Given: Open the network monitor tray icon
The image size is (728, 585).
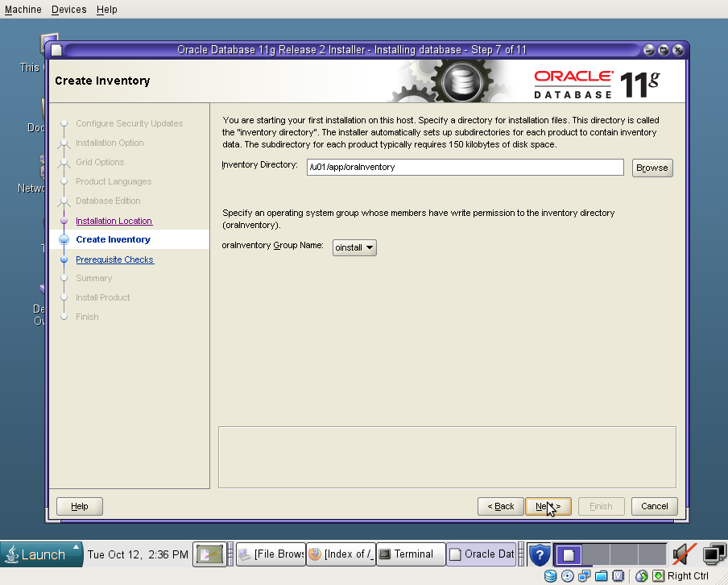Looking at the screenshot, I should pos(714,554).
